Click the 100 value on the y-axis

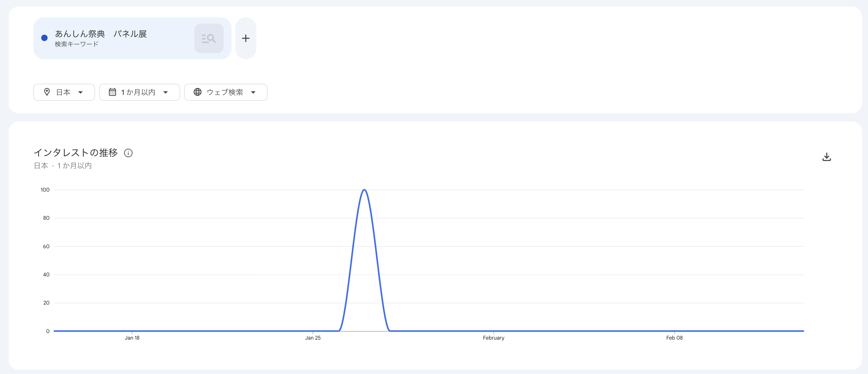point(45,190)
